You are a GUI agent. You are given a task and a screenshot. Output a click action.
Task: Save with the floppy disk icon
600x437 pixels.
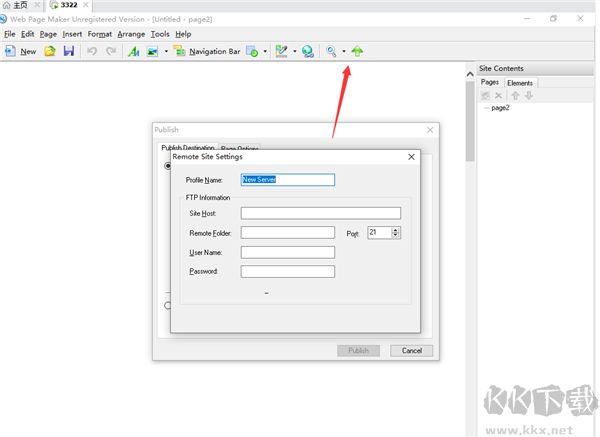pos(69,51)
